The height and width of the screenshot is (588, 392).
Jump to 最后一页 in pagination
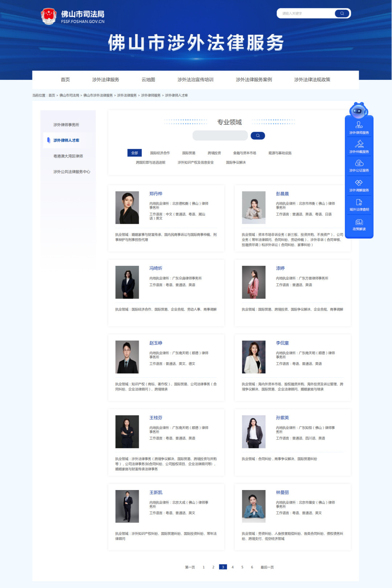(267, 567)
